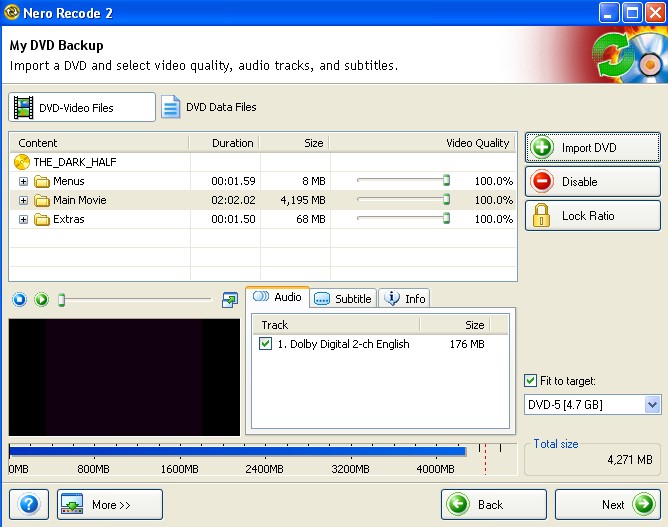
Task: Click the Size column header in Audio tab
Action: 455,325
